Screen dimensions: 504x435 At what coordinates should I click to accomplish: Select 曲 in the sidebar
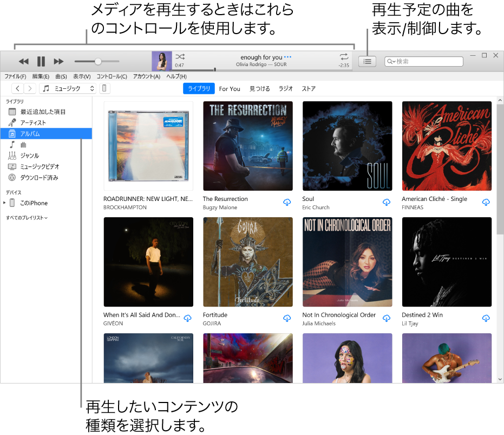(46, 145)
